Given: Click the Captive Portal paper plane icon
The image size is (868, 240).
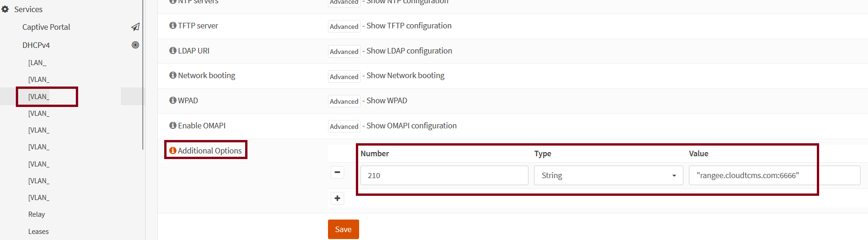Looking at the screenshot, I should click(x=135, y=27).
